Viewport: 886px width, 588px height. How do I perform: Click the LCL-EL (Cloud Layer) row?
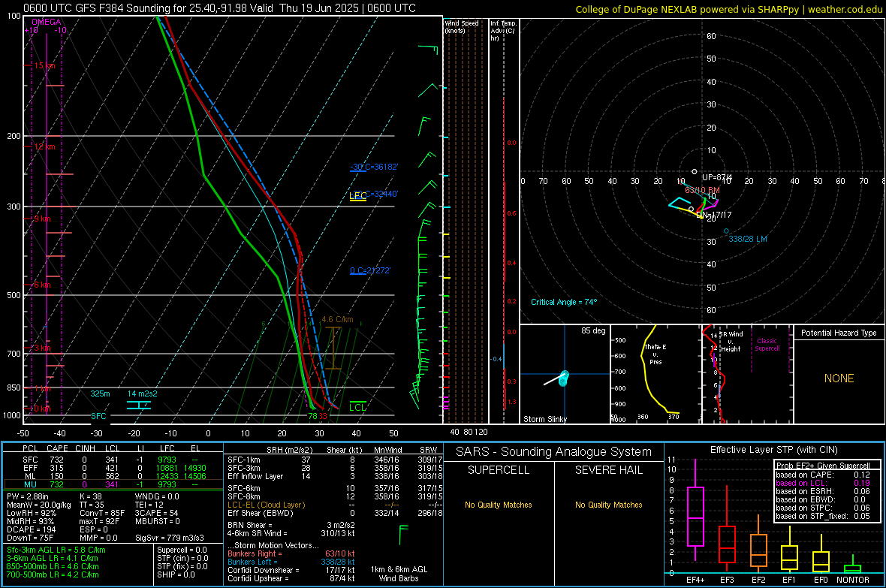coord(335,505)
